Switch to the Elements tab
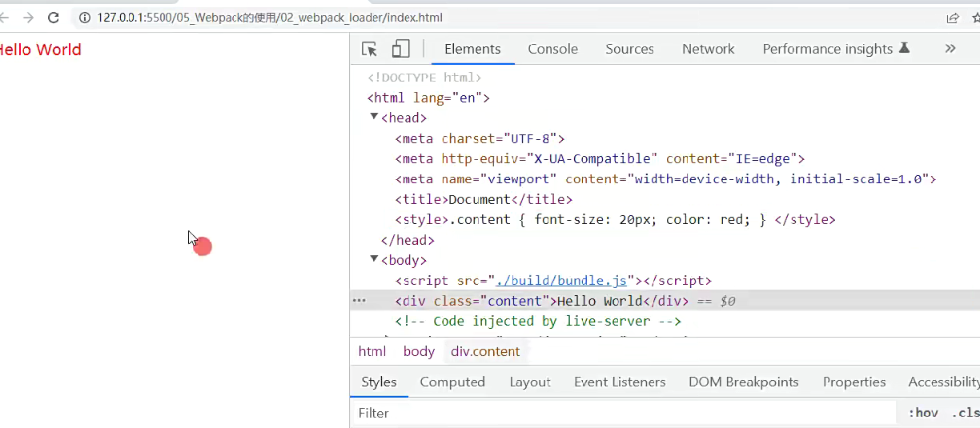Screen dimensions: 980x428 [x=472, y=49]
